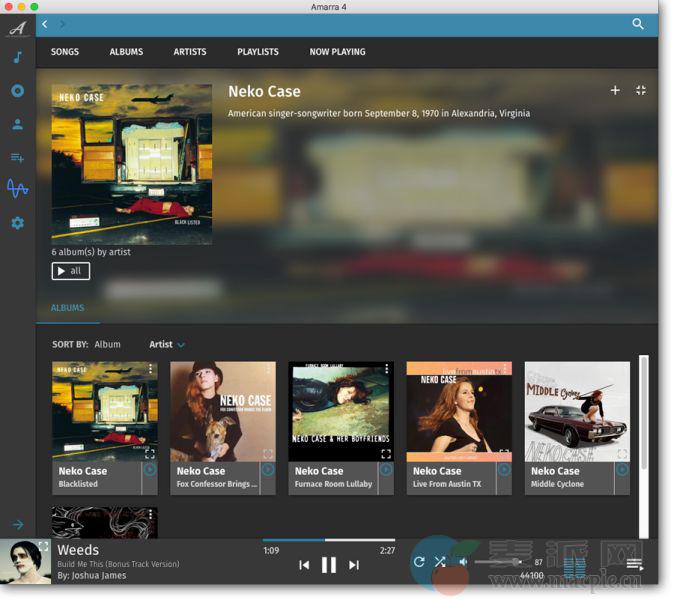Expand the sidebar using the bottom arrow
This screenshot has height=600, width=674.
click(17, 524)
